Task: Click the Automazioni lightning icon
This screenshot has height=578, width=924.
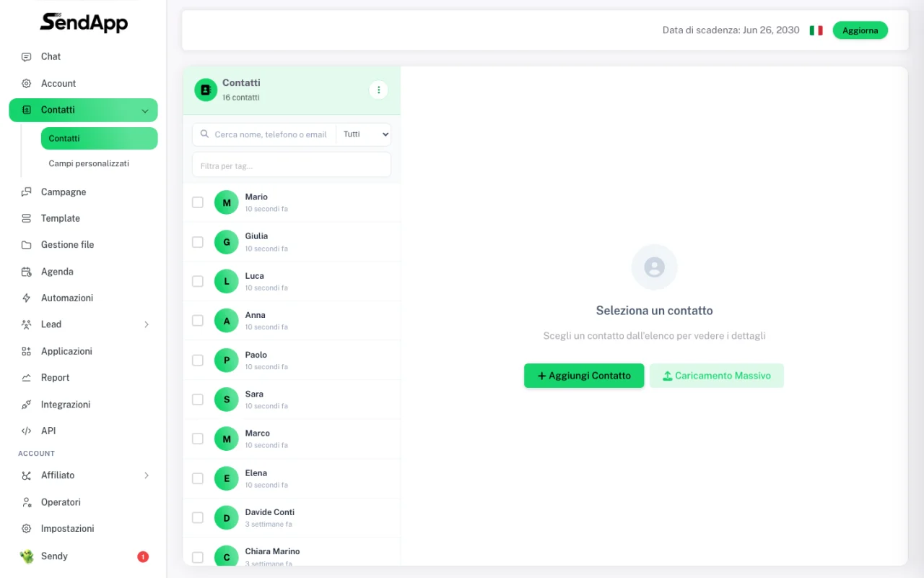Action: click(27, 298)
